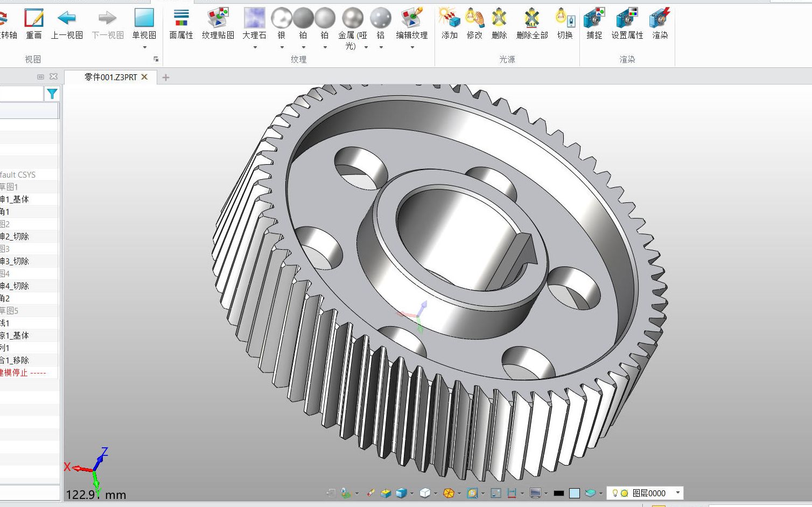Screen dimensions: 812x507
Task: Select '草图5' history row
Action: (x=30, y=311)
